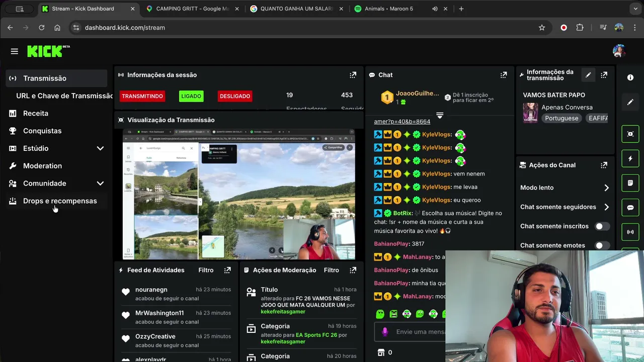Open Filtro in Ações de Moderação
Screen dimensions: 644x362
[331, 270]
